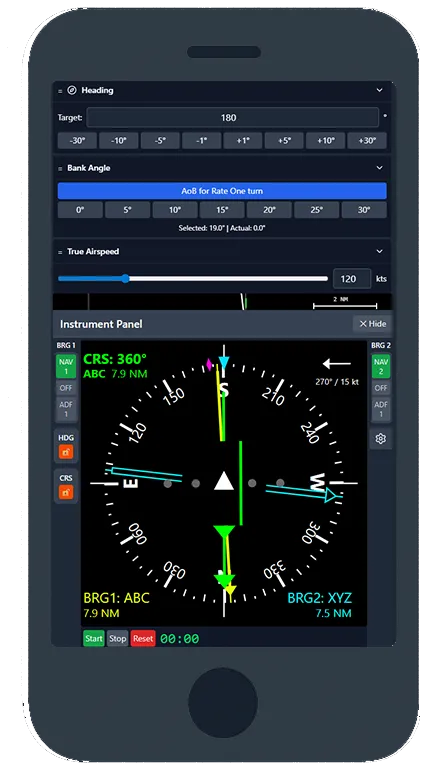Screen dimensions: 436x772
Task: Decrease heading by 5 degrees
Action: pos(160,140)
